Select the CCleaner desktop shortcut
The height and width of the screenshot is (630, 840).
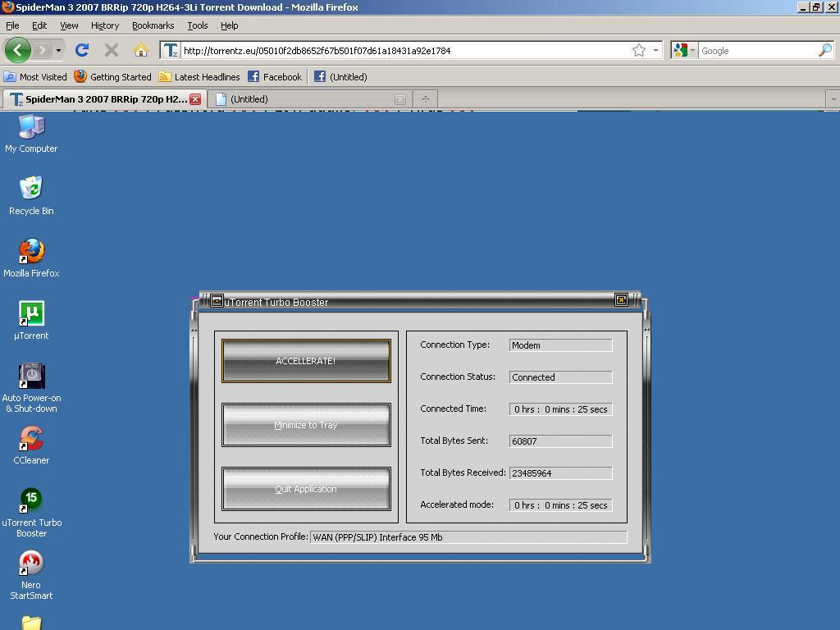31,445
